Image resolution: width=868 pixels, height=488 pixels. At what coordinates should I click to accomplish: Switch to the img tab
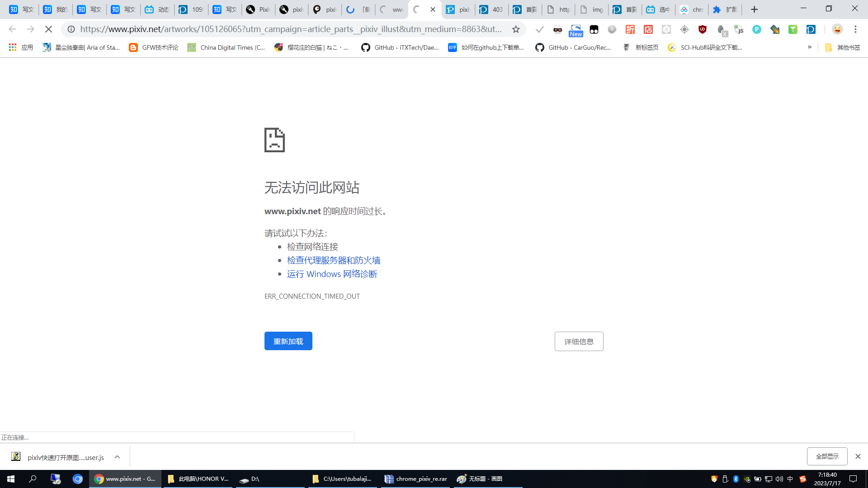(x=591, y=9)
